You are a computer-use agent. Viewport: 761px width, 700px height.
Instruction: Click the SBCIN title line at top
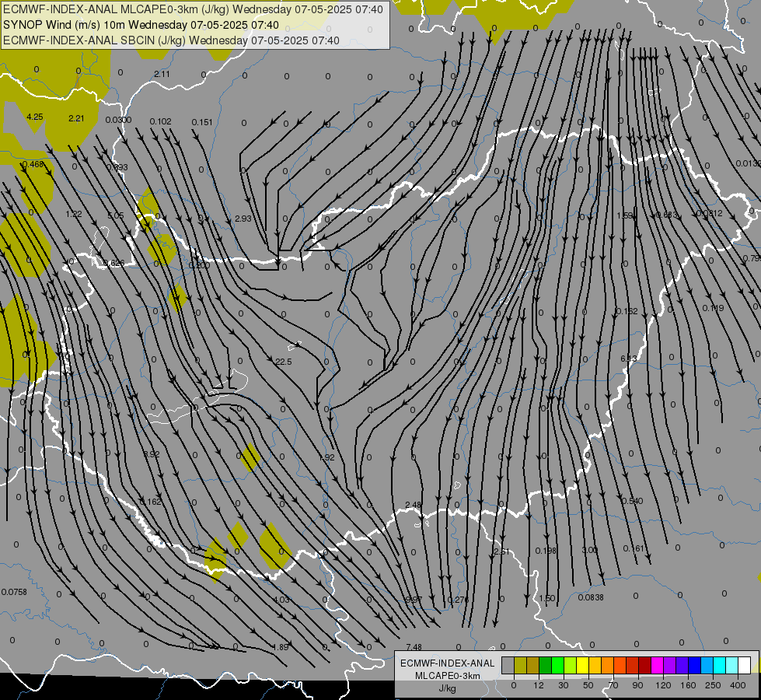coord(171,40)
